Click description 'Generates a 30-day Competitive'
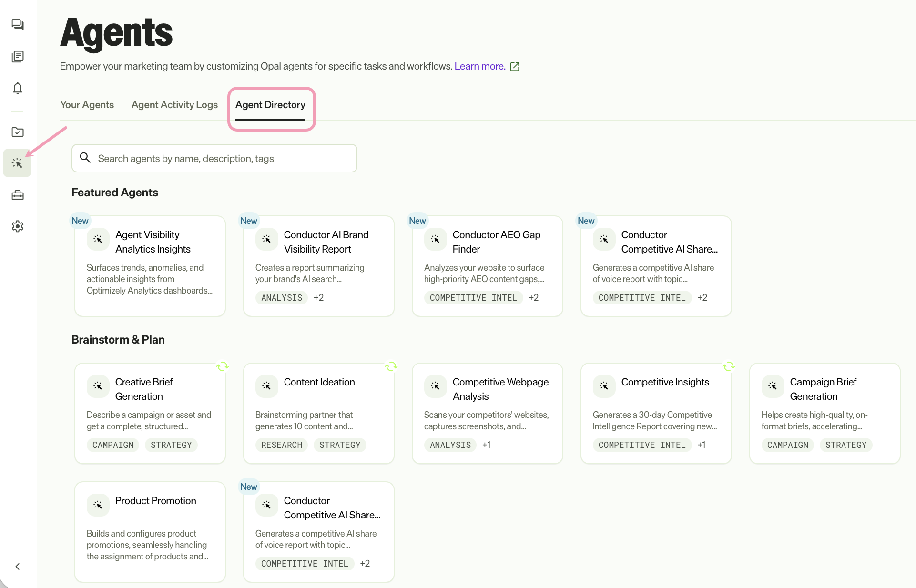This screenshot has width=916, height=588. [652, 415]
